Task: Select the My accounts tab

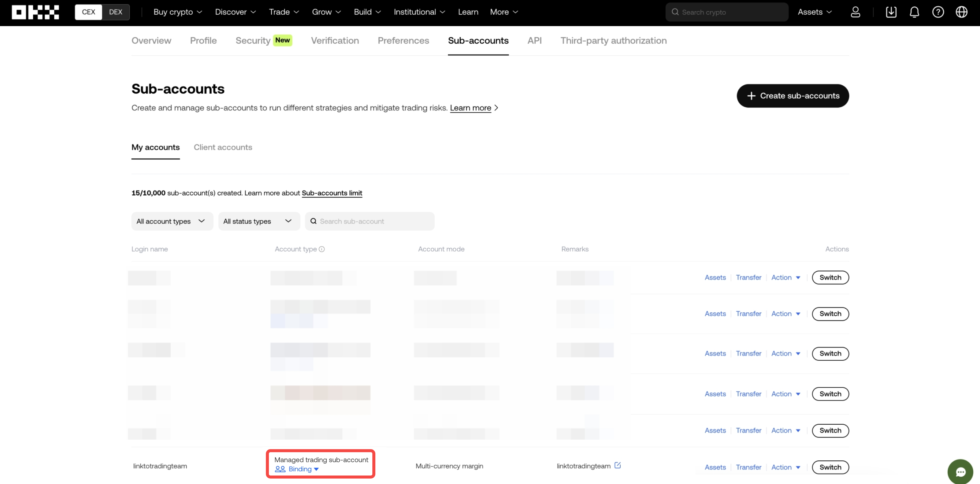Action: (x=156, y=147)
